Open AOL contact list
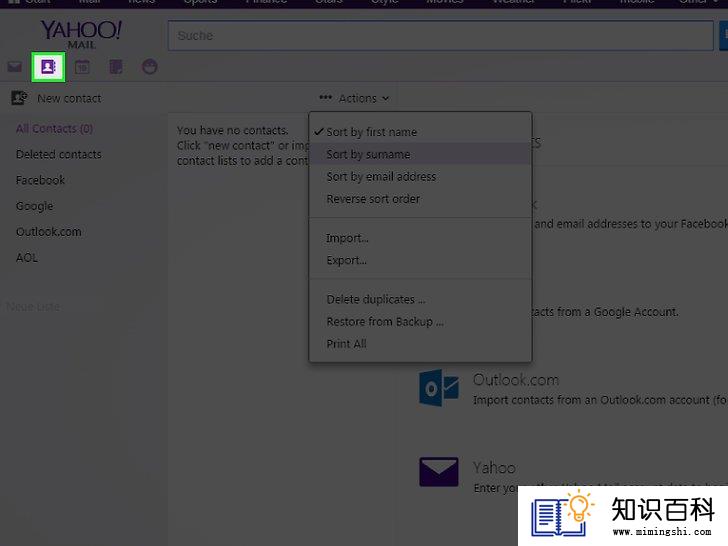Screen dimensions: 728x546 [x=27, y=258]
